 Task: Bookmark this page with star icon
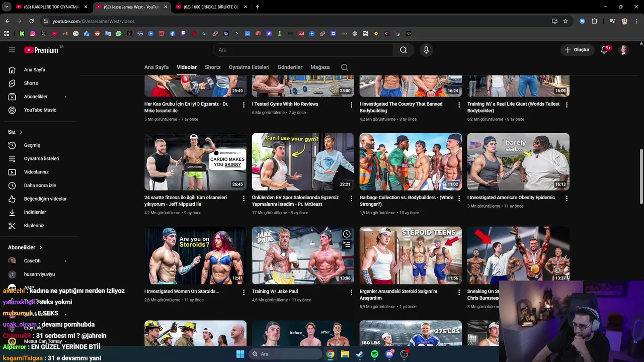566,21
